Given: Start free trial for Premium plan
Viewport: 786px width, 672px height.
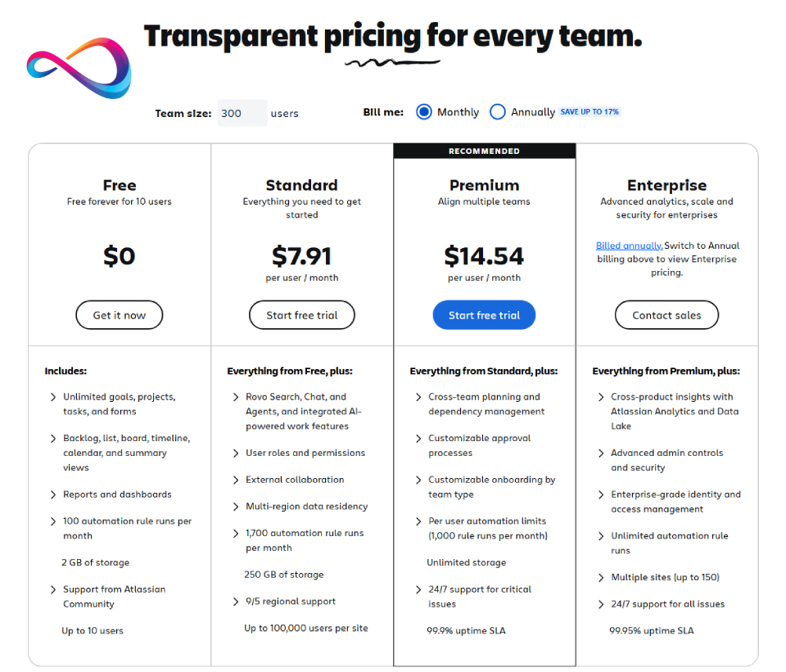Looking at the screenshot, I should (484, 315).
